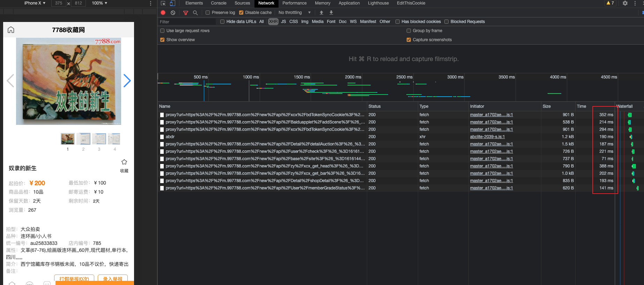Switch to the Performance tab
This screenshot has width=644, height=285.
294,3
